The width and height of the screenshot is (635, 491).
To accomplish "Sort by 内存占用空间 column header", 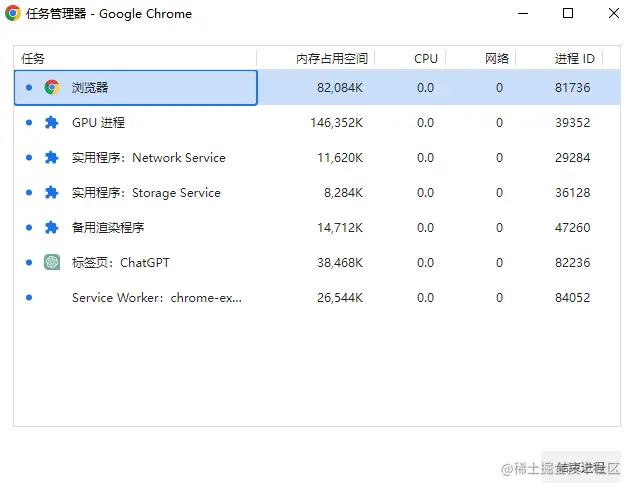I will [332, 59].
